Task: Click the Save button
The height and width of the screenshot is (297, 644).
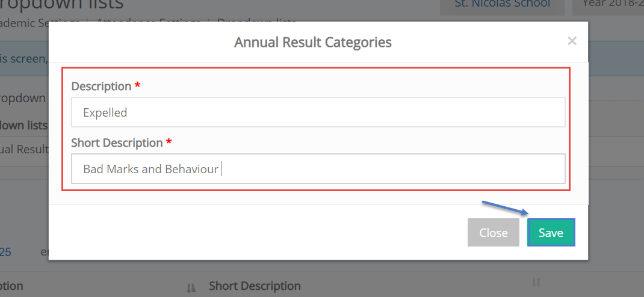Action: (x=551, y=233)
